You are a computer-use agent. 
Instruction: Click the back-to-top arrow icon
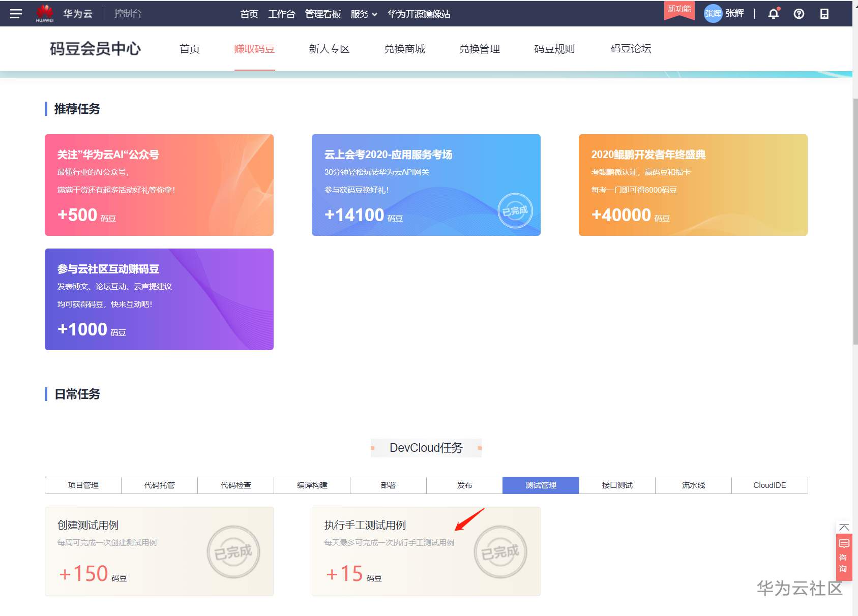click(844, 527)
